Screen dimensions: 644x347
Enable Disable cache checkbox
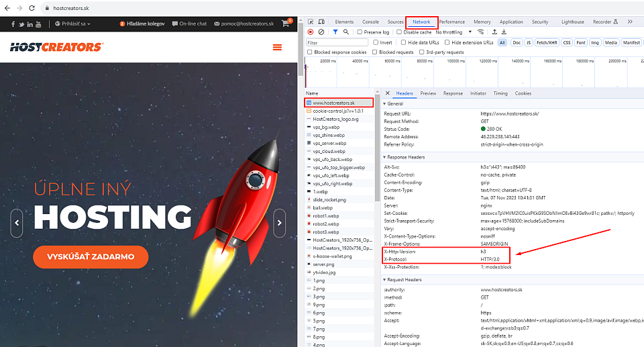(398, 32)
